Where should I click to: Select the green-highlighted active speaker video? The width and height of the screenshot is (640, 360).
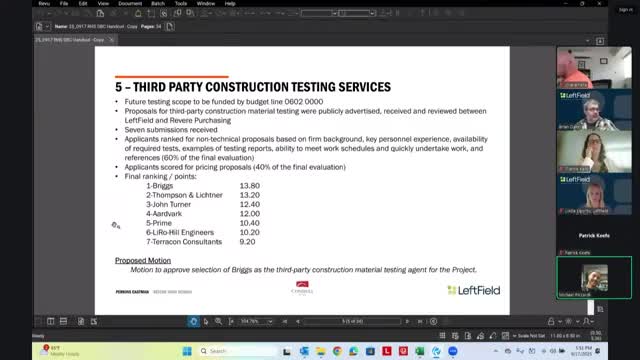[594, 278]
